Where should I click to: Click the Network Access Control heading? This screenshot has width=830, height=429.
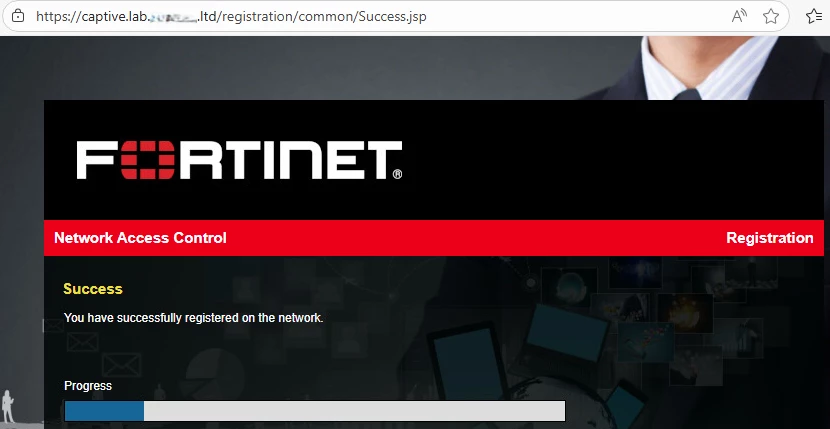click(x=140, y=238)
